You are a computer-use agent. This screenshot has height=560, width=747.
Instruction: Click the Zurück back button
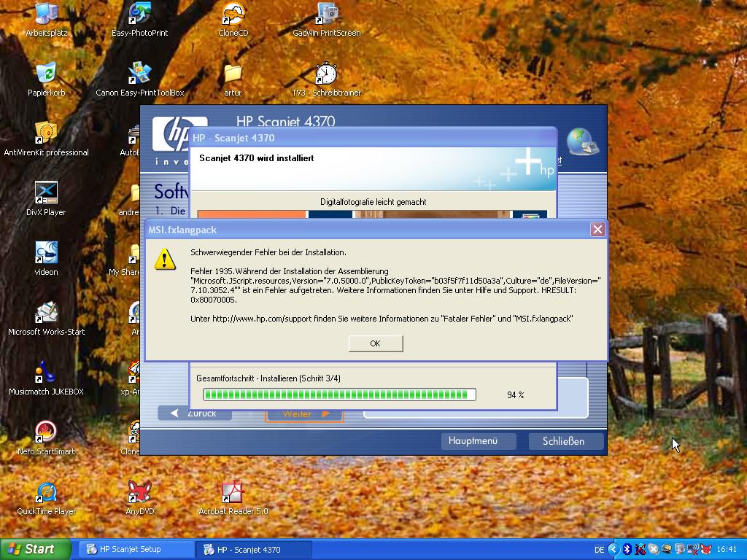[195, 414]
